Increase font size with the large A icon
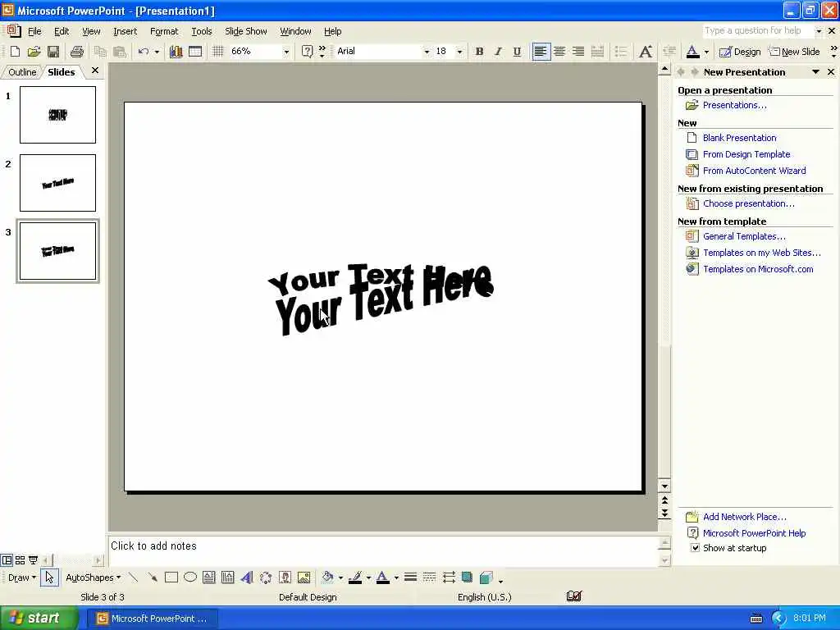Viewport: 840px width, 630px height. [x=646, y=52]
